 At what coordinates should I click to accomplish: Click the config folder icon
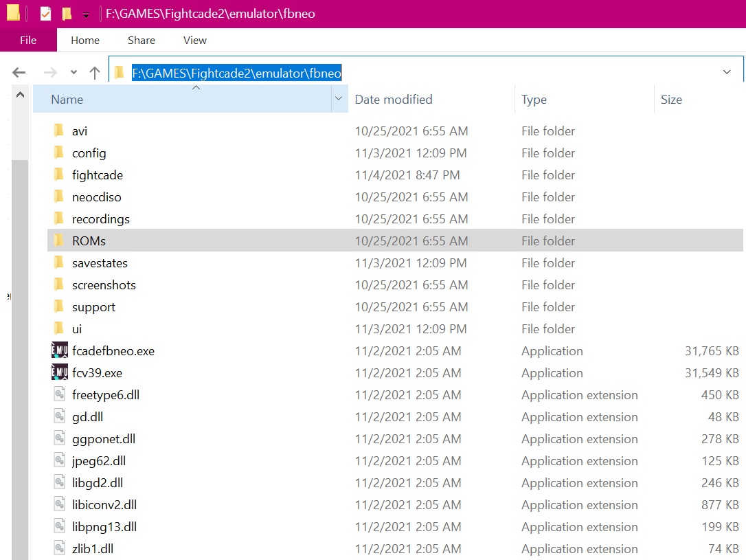click(59, 153)
